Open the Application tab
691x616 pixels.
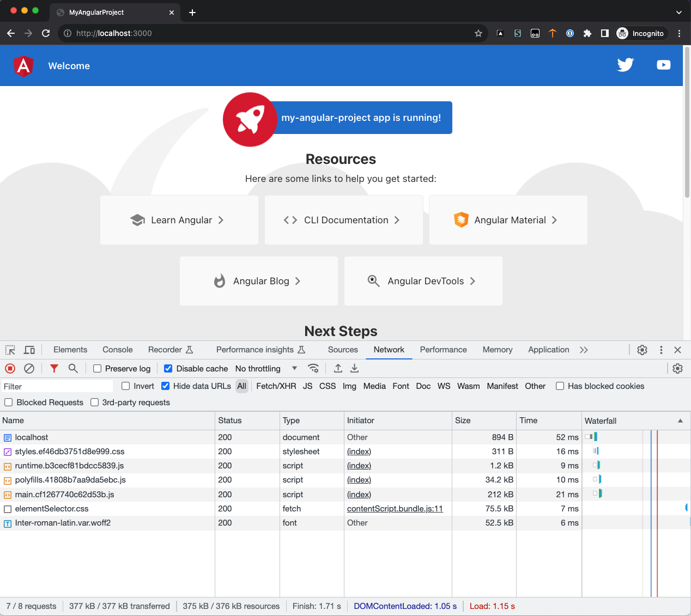[548, 350]
